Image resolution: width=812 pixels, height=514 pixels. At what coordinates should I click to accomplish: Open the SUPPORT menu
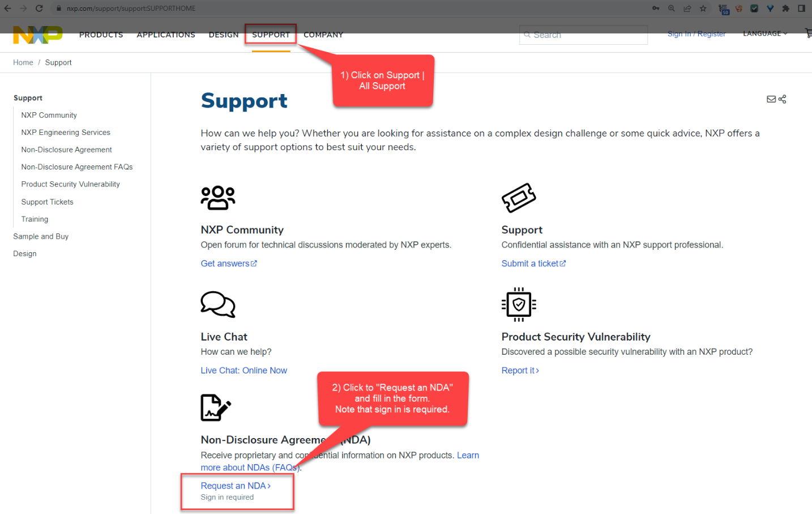[270, 35]
